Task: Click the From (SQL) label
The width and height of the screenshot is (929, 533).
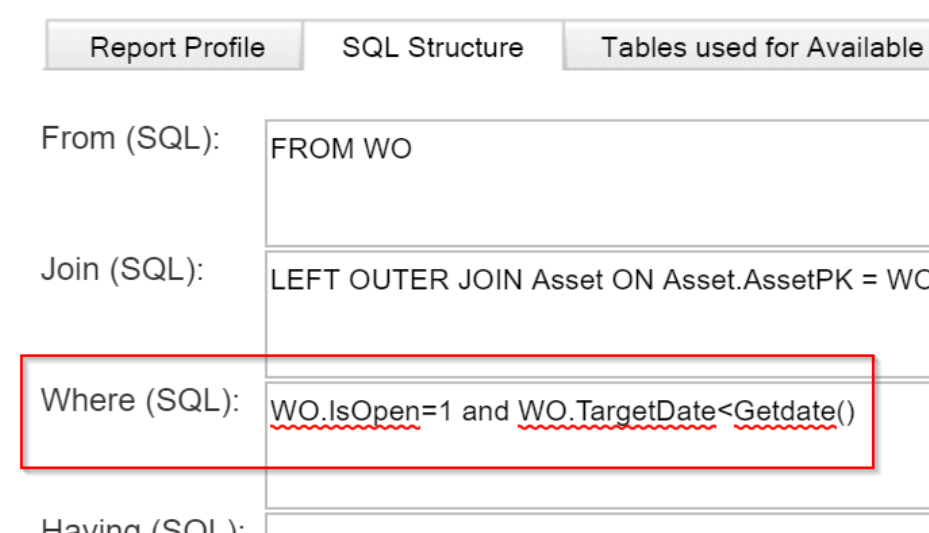Action: 130,139
